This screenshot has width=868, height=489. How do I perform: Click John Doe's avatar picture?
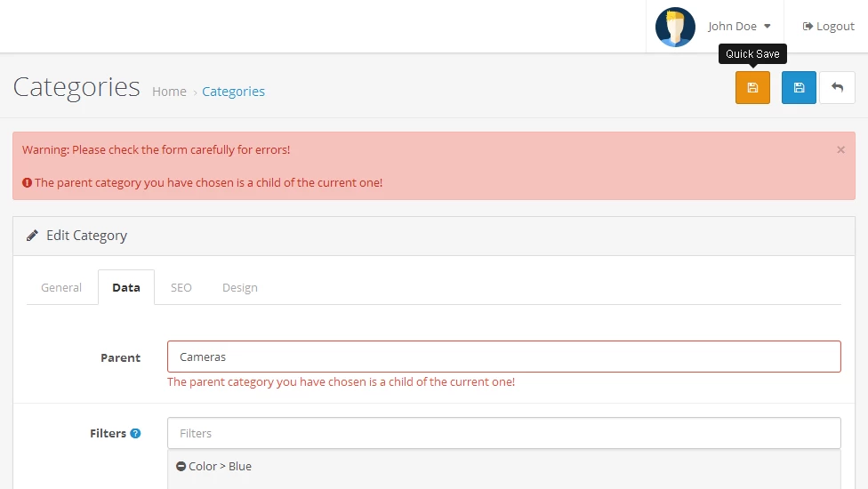click(x=675, y=27)
